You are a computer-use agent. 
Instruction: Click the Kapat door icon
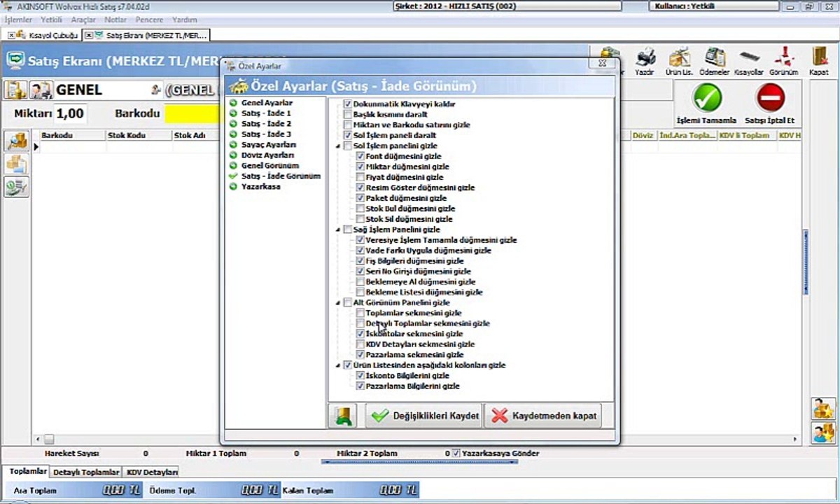click(x=818, y=61)
